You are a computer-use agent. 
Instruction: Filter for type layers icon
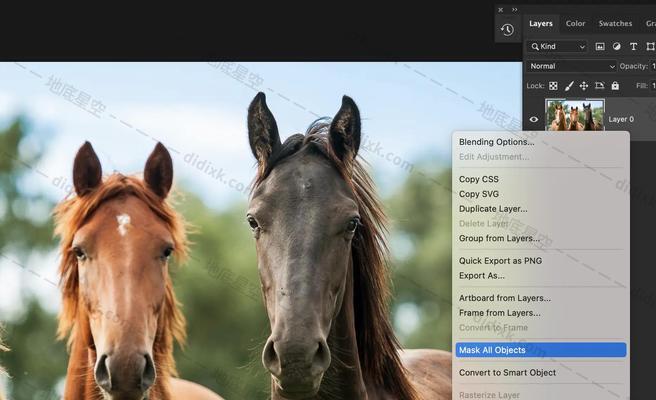point(633,46)
